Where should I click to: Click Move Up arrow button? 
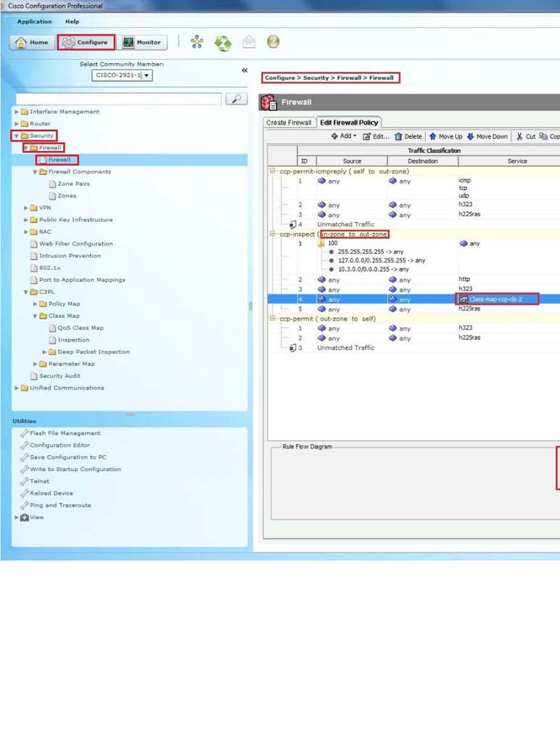coord(445,136)
